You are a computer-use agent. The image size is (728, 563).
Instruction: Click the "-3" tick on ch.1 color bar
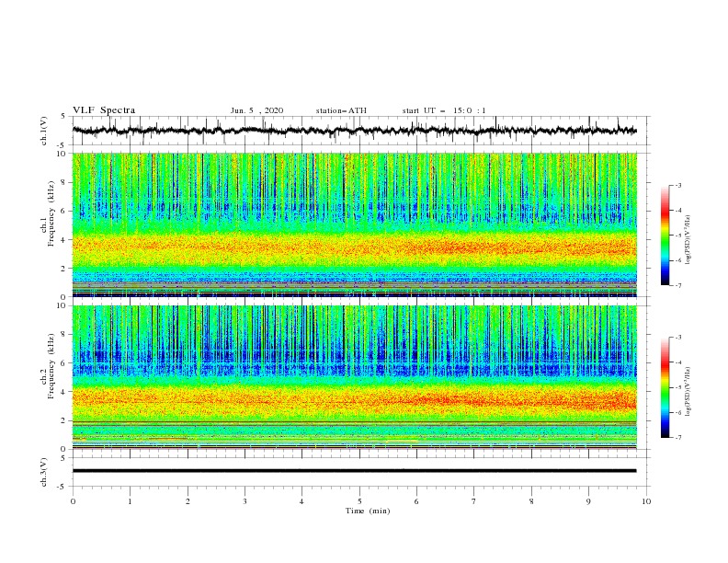click(678, 185)
